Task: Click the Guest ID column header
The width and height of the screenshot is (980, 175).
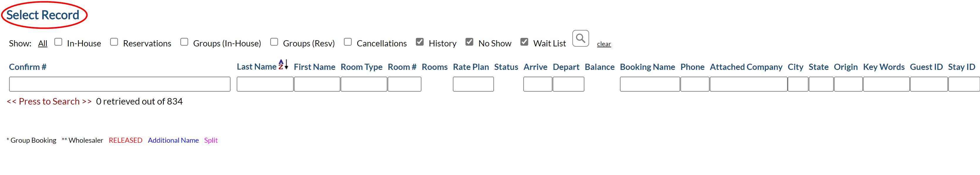Action: point(926,67)
